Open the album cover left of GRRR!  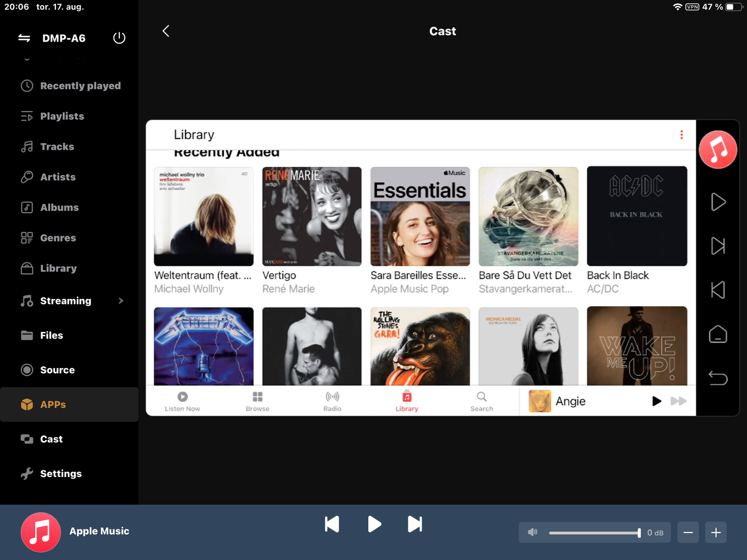coord(312,346)
